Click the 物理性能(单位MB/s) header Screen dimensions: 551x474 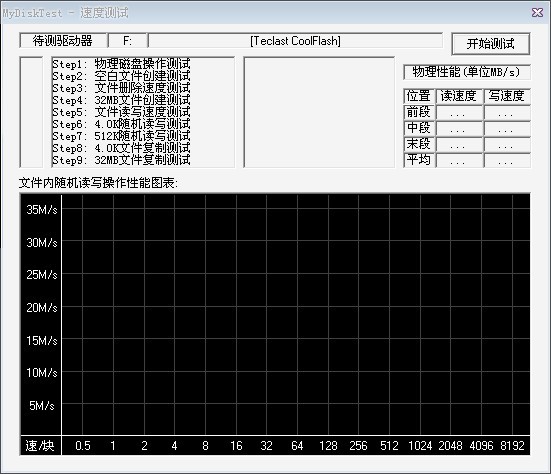click(467, 72)
